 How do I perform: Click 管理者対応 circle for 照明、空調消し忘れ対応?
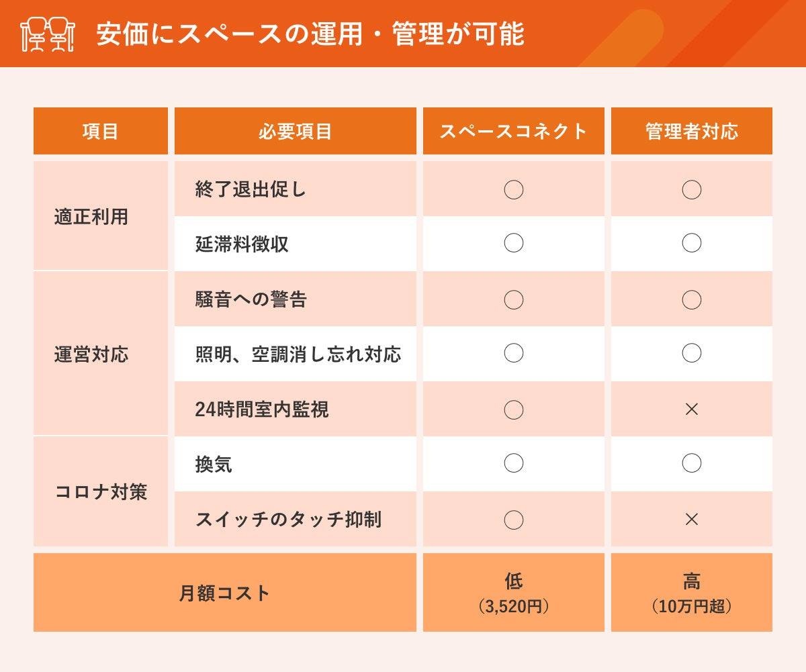click(x=691, y=353)
